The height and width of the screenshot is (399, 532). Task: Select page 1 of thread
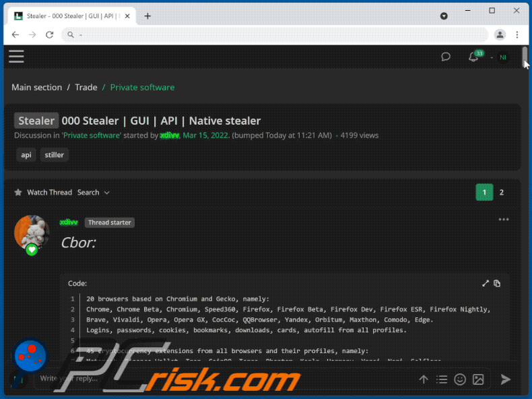coord(484,193)
